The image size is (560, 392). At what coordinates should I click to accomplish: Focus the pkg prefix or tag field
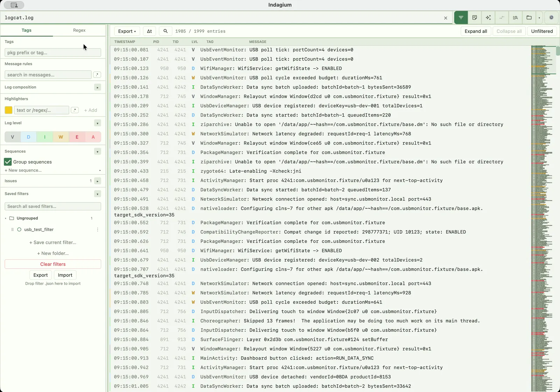click(53, 52)
